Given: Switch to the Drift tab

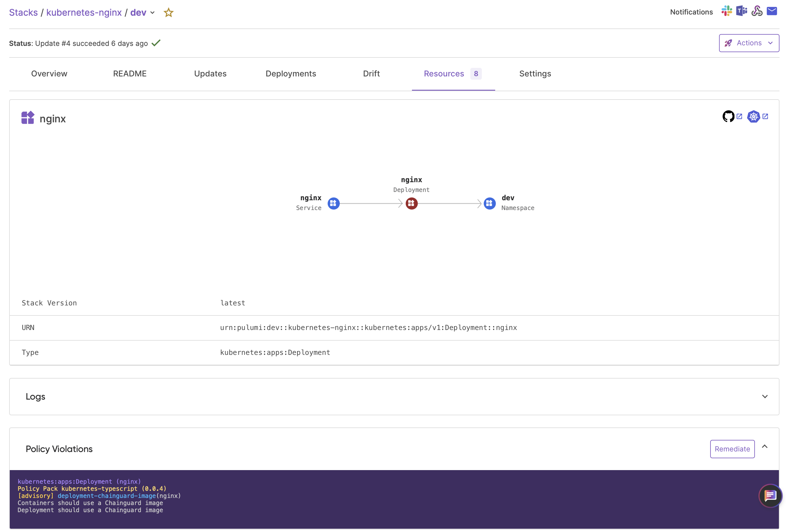Looking at the screenshot, I should 371,74.
